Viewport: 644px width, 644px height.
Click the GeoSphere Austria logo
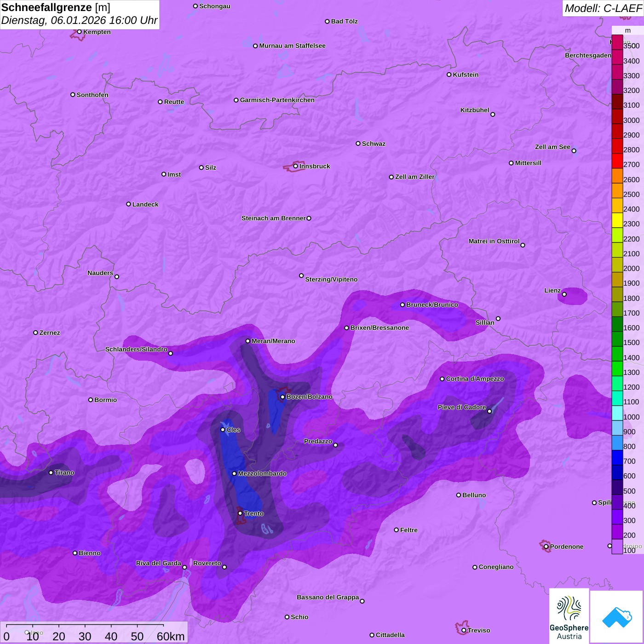[x=569, y=615]
